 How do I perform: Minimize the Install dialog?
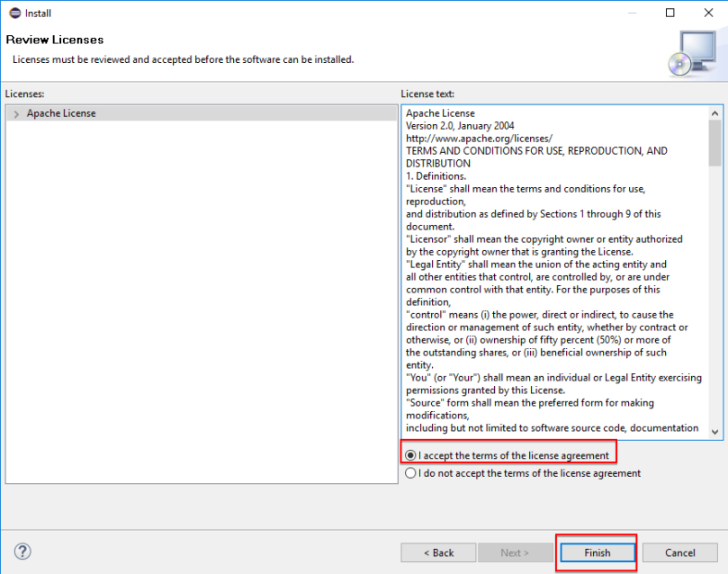[632, 13]
